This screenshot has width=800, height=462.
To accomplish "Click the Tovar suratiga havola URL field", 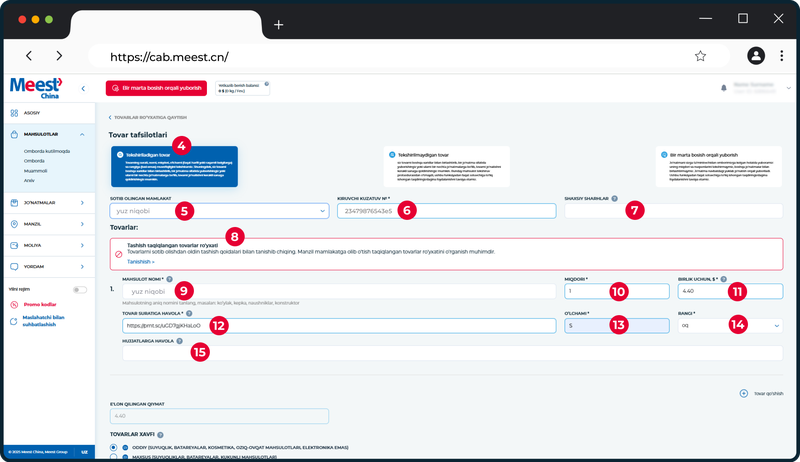I will point(339,325).
